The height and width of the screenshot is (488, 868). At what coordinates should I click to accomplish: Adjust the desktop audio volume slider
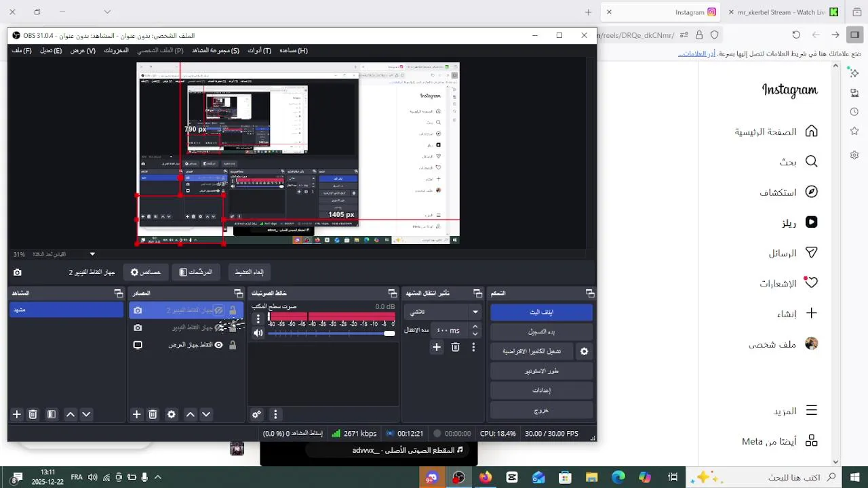click(x=332, y=333)
